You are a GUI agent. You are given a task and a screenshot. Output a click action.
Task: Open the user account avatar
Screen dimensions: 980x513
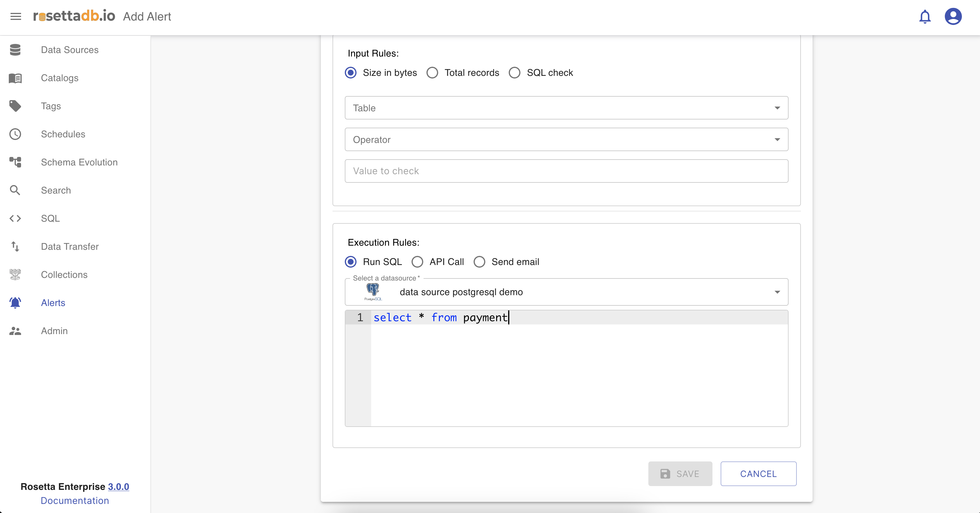point(952,17)
